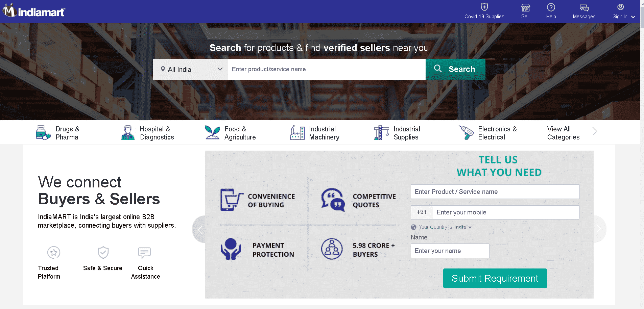Click the Competitive Quotes speech bubble icon
This screenshot has height=309, width=644.
point(333,200)
